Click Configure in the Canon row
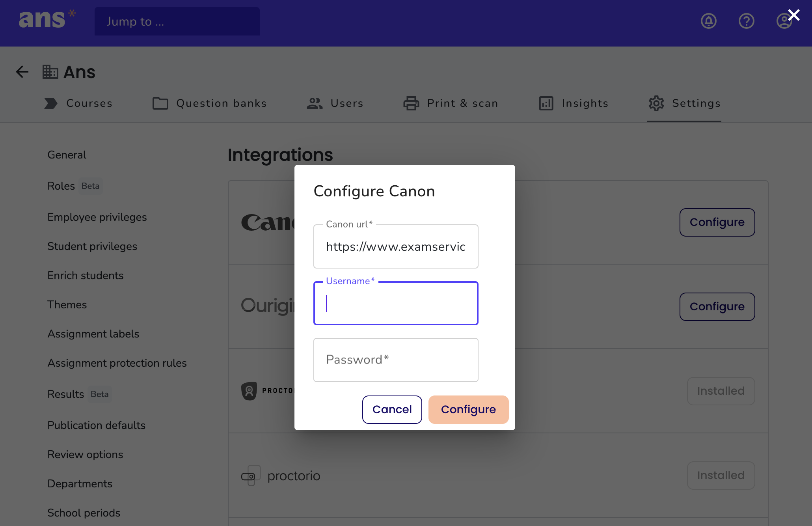 tap(717, 222)
